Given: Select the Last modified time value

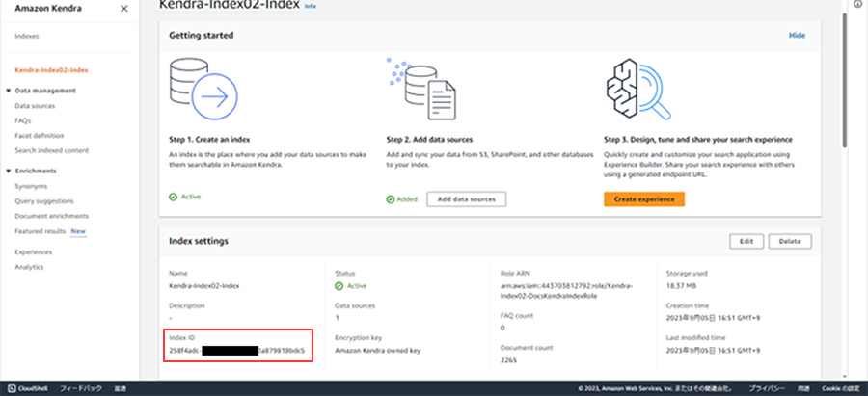Looking at the screenshot, I should pos(713,351).
